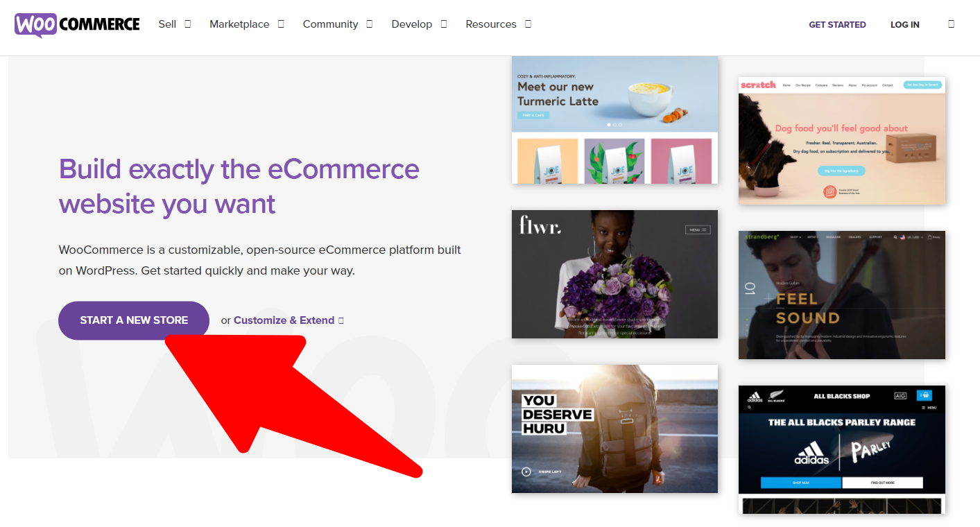Open the search icon in the top-right header
This screenshot has width=980, height=527.
tap(951, 24)
